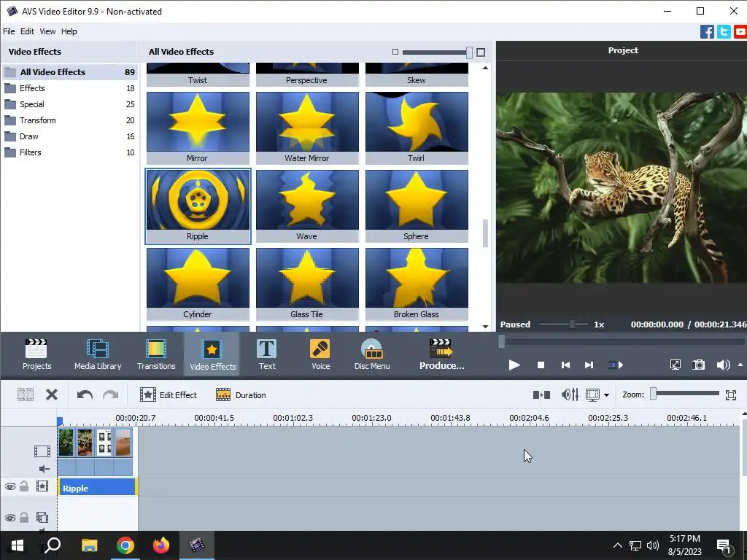Select the Special category folder
Viewport: 747px width, 560px height.
(x=69, y=104)
